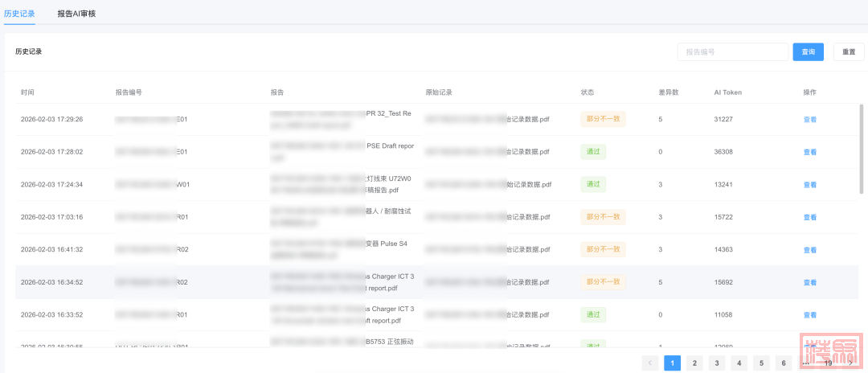Select 查看 for the 16:41:32 entry
The width and height of the screenshot is (868, 373).
click(809, 250)
